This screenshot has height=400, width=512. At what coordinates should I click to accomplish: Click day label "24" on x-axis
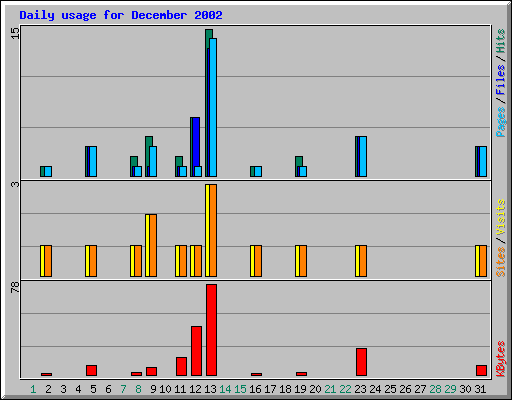point(375,389)
